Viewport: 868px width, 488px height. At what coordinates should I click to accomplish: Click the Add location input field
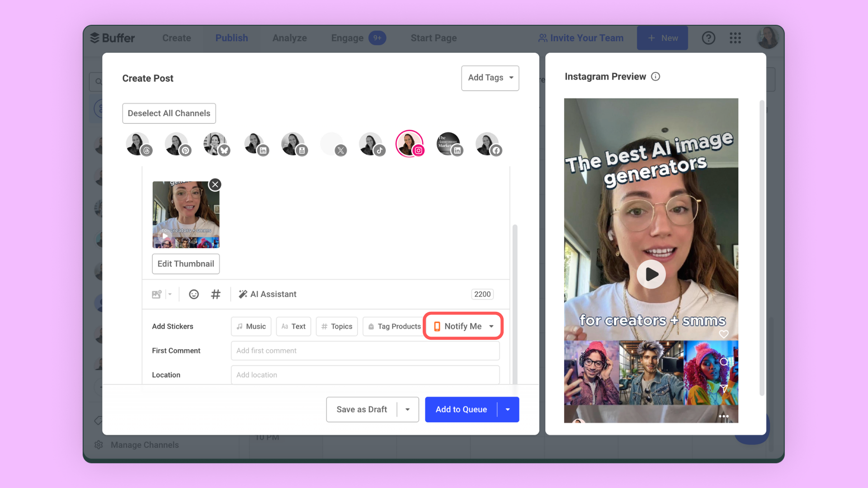(x=364, y=374)
